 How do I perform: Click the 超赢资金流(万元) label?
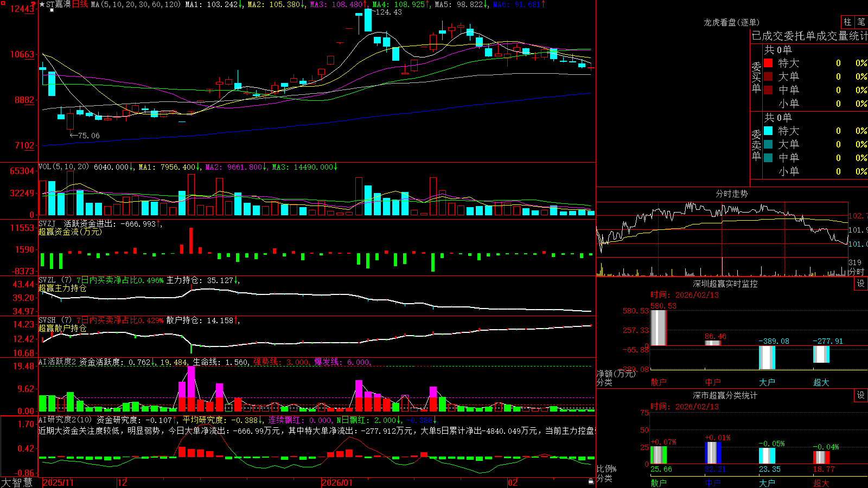(x=70, y=232)
